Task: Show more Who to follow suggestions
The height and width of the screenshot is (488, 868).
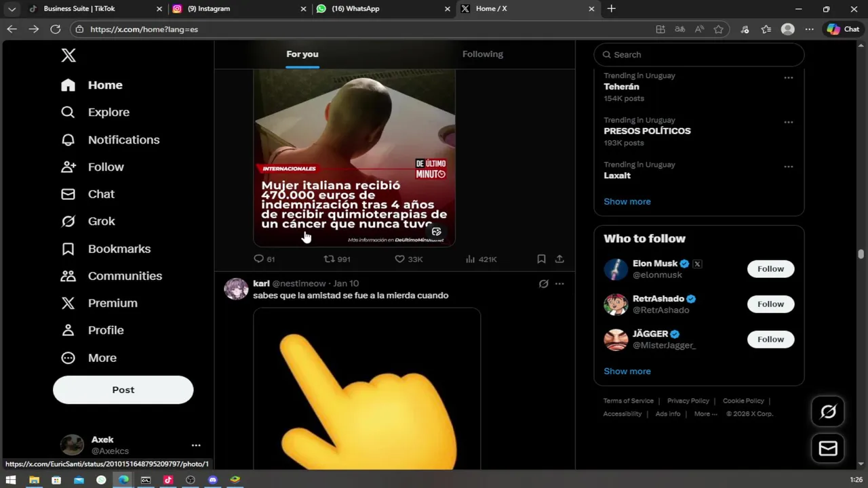Action: tap(627, 371)
